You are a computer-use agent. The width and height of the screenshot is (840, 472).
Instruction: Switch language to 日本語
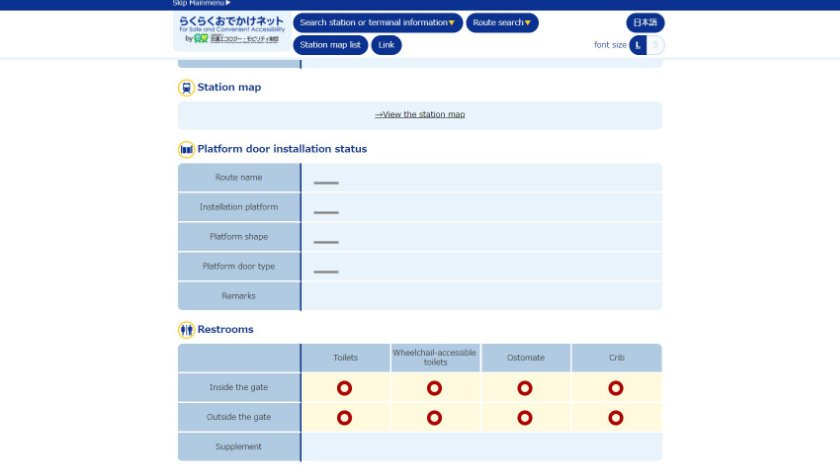coord(645,23)
